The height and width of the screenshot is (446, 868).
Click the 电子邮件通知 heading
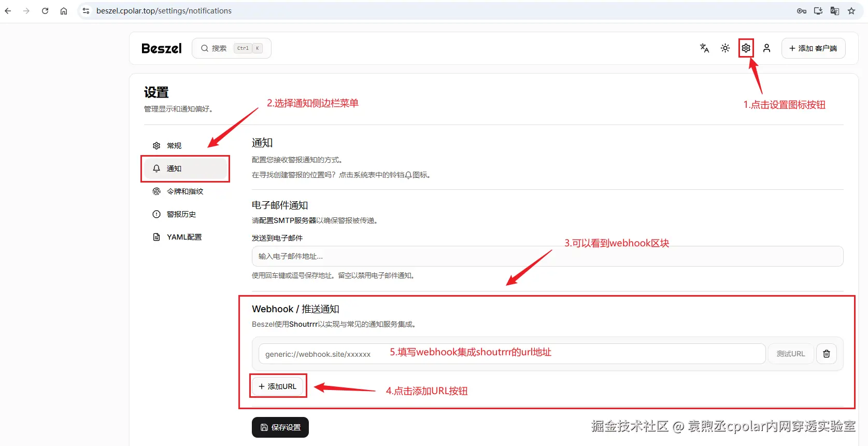coord(280,205)
